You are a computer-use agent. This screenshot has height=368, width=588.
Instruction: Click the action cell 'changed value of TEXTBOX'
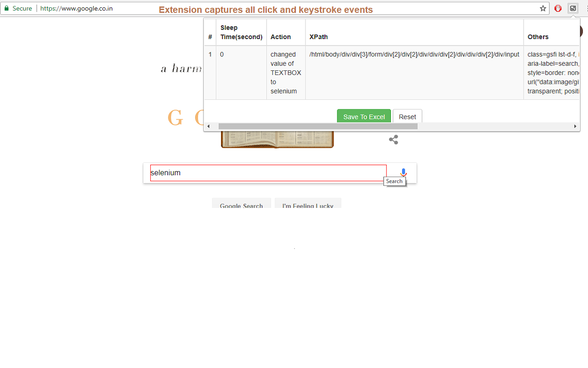(x=286, y=73)
